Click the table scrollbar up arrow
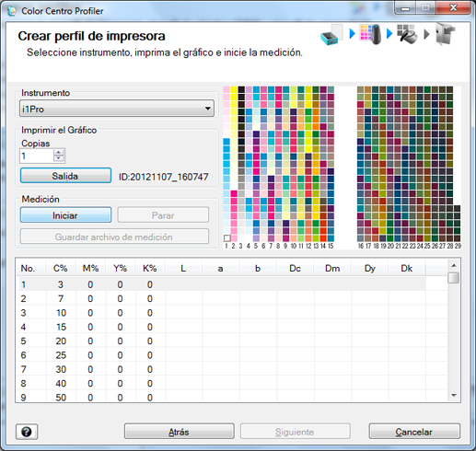The height and width of the screenshot is (451, 476). 454,265
